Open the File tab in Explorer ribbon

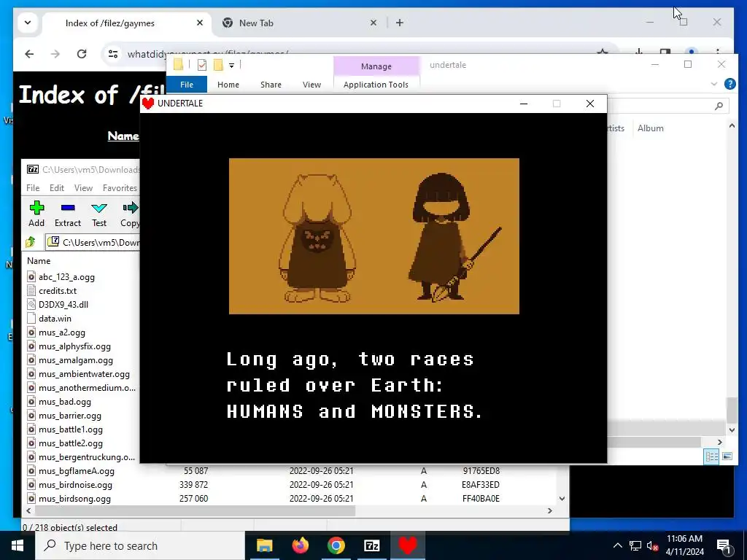point(187,85)
